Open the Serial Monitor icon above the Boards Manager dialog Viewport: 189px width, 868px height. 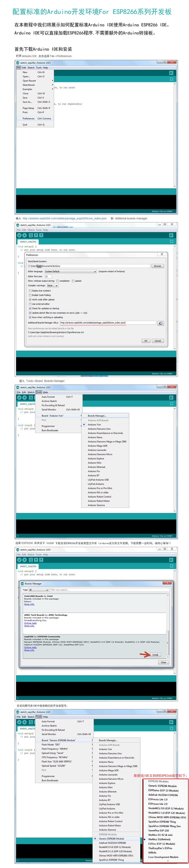[171, 560]
